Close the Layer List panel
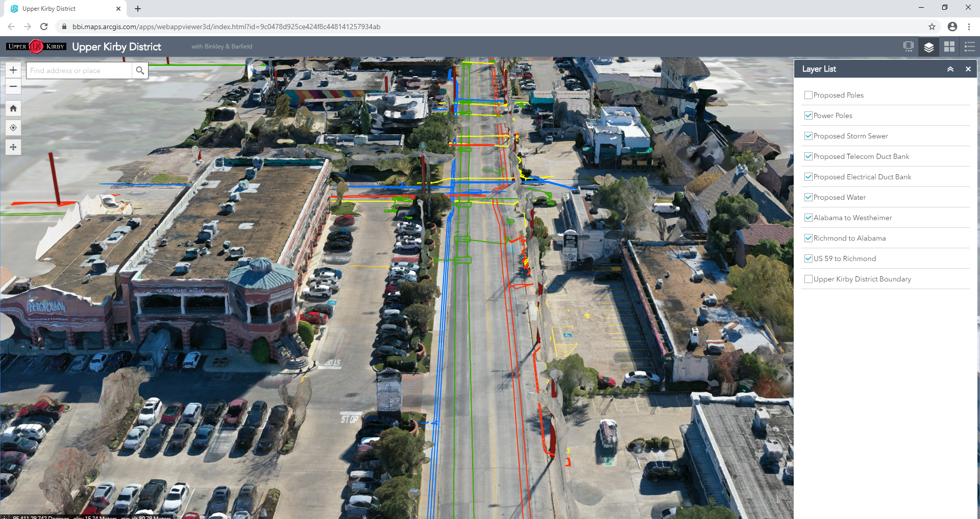The width and height of the screenshot is (980, 519). [968, 69]
